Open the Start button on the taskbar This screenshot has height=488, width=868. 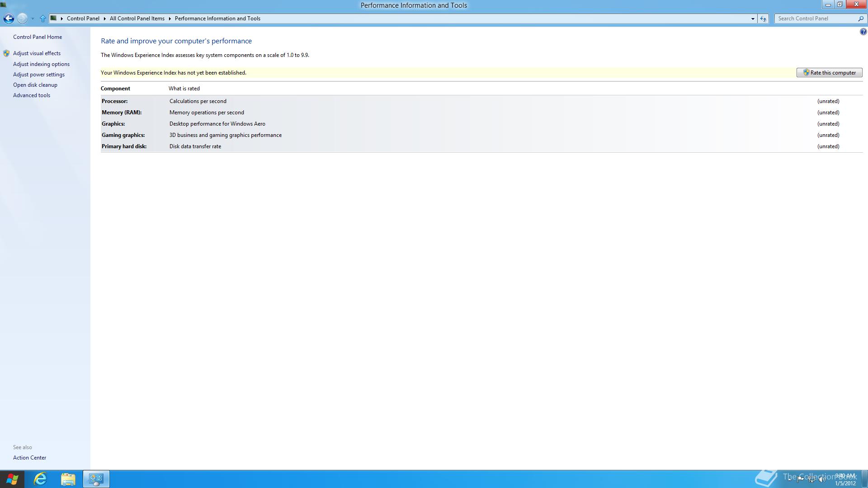tap(12, 479)
